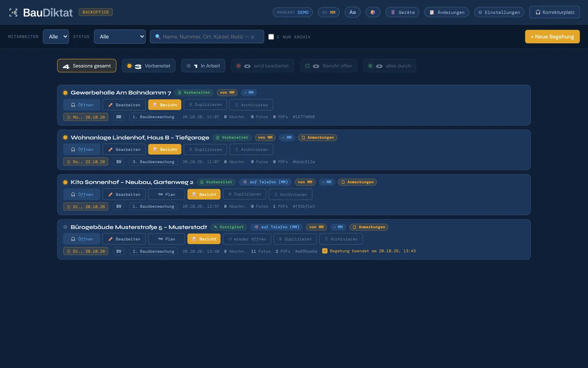Click the Begehung beendet checkmark on Bürogebäude

point(325,251)
